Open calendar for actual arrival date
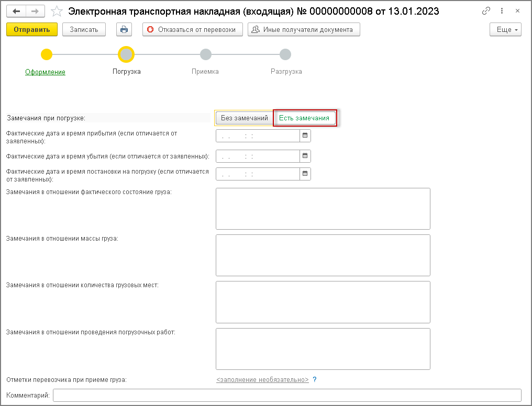 (305, 136)
